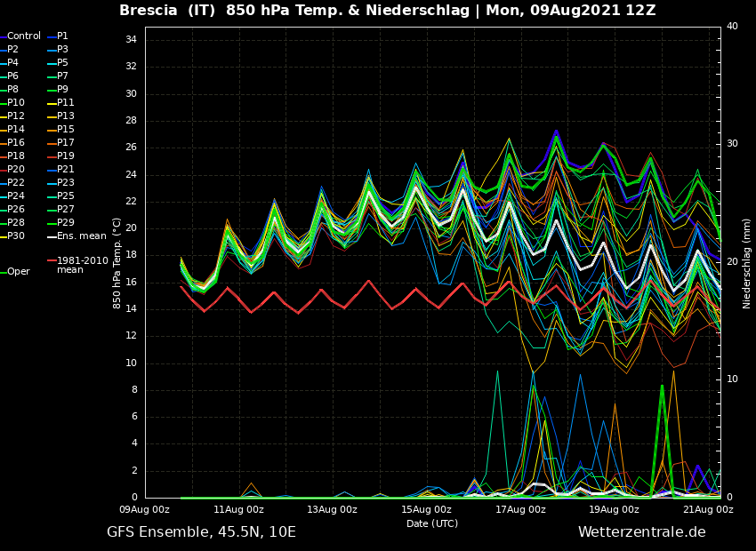This screenshot has height=551, width=756.
Task: Click the "11Aug 00z" date tick label
Action: 238,509
